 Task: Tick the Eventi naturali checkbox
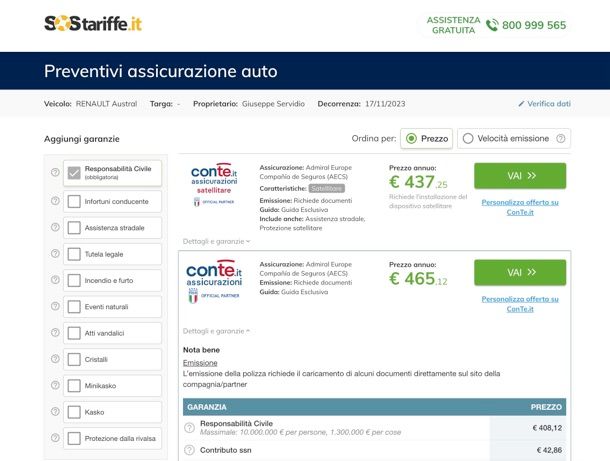(74, 307)
